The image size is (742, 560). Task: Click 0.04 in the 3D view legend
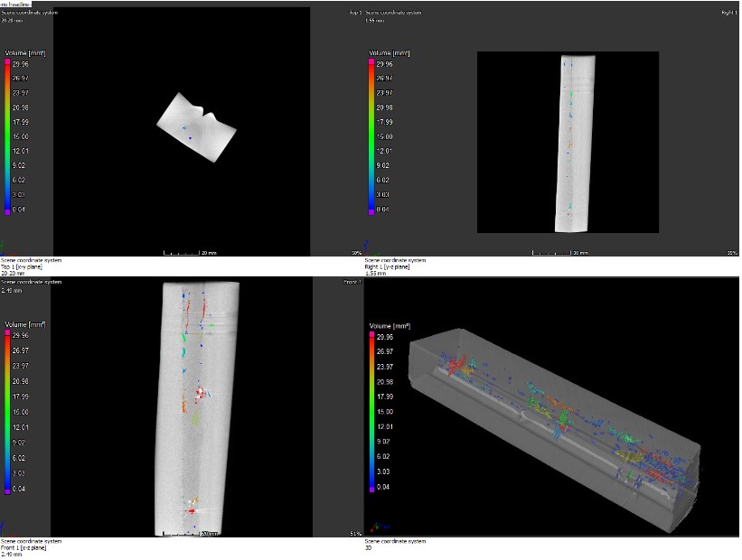pos(383,487)
